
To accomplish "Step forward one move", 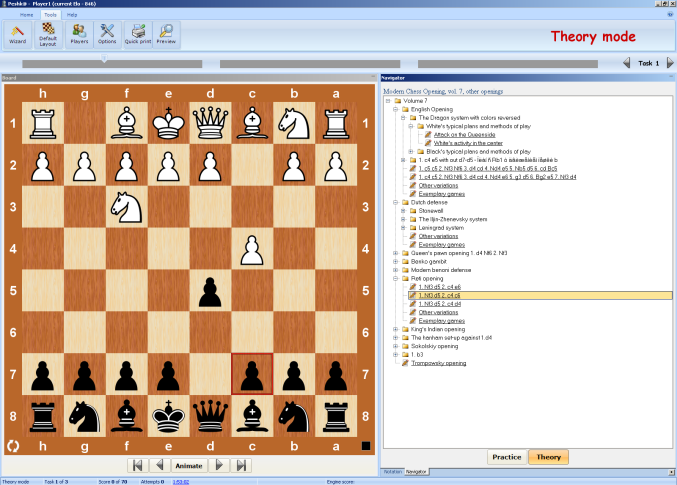I will click(219, 465).
